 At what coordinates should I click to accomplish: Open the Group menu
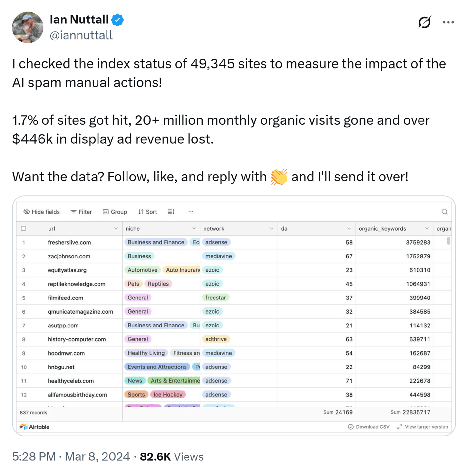pyautogui.click(x=115, y=212)
